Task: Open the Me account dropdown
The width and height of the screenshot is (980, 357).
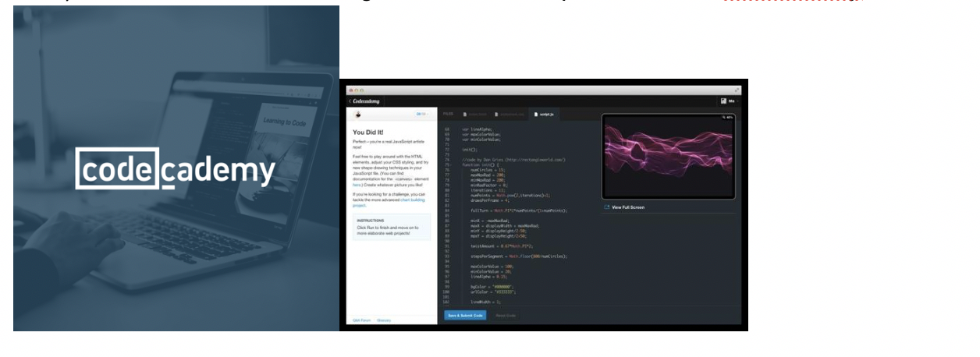Action: [x=732, y=101]
